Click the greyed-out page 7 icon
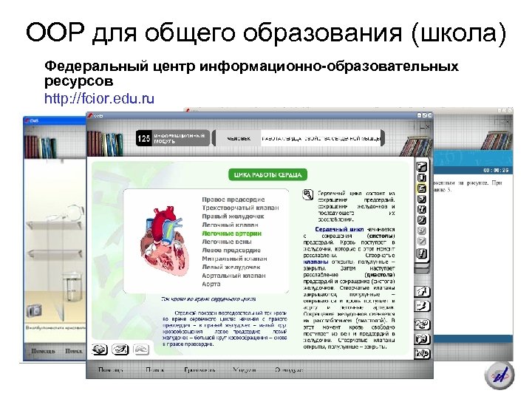The width and height of the screenshot is (532, 399). pyautogui.click(x=422, y=241)
